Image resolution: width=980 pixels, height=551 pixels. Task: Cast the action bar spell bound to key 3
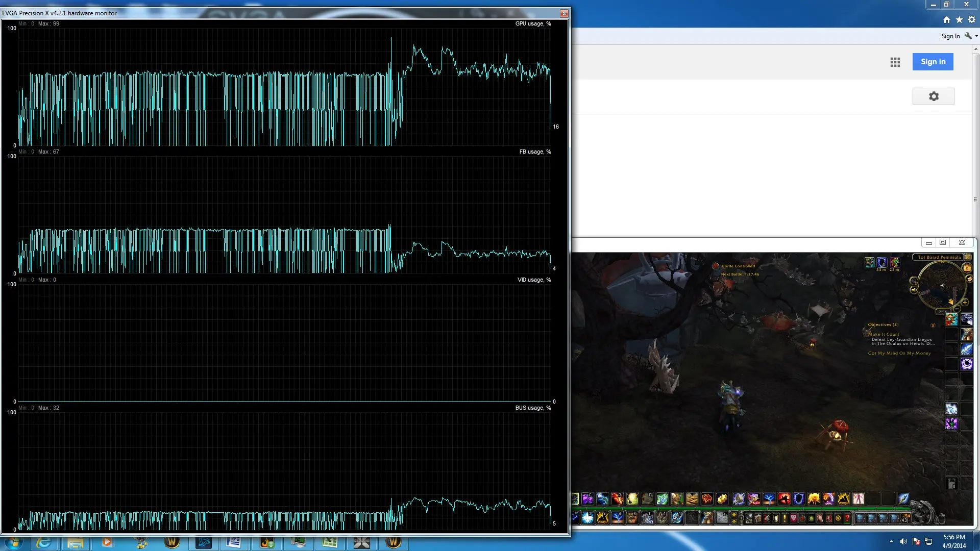pyautogui.click(x=587, y=518)
